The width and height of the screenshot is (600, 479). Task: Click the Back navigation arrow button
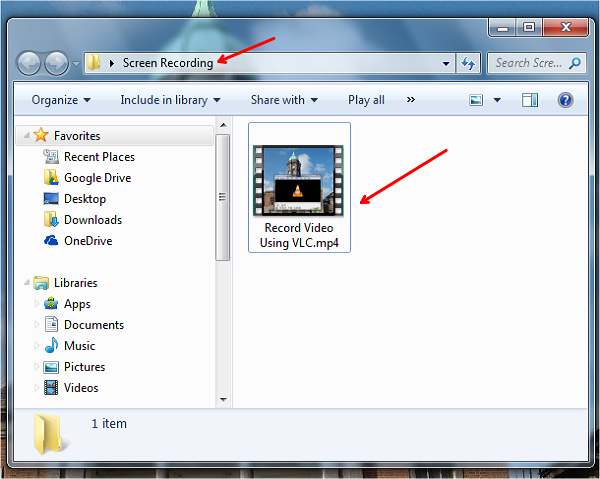(29, 63)
